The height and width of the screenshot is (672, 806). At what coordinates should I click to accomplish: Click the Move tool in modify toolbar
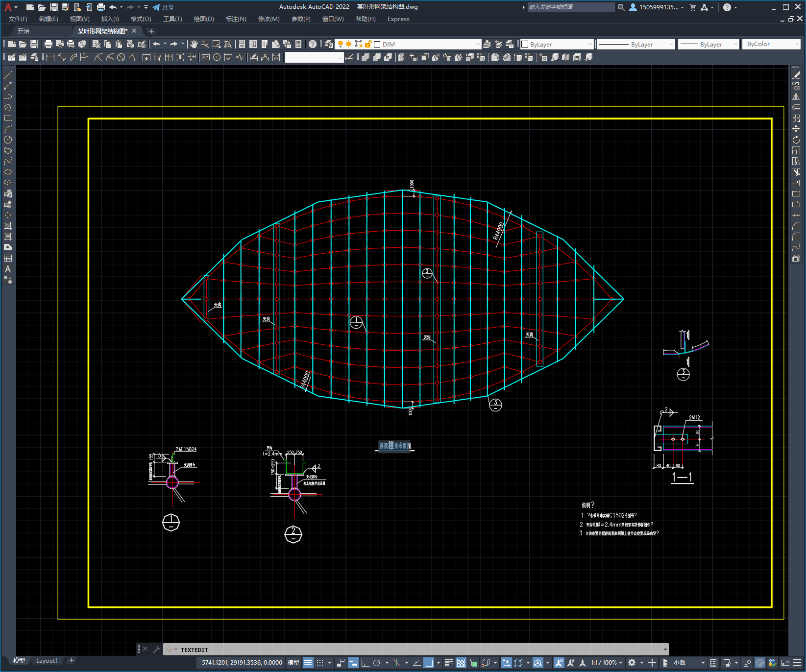click(796, 129)
